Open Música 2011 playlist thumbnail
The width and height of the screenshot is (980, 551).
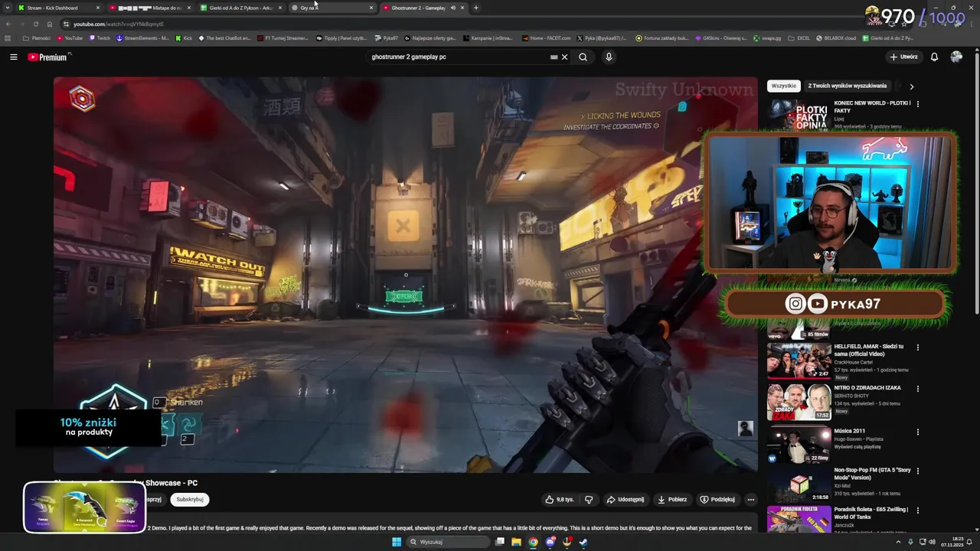[799, 445]
